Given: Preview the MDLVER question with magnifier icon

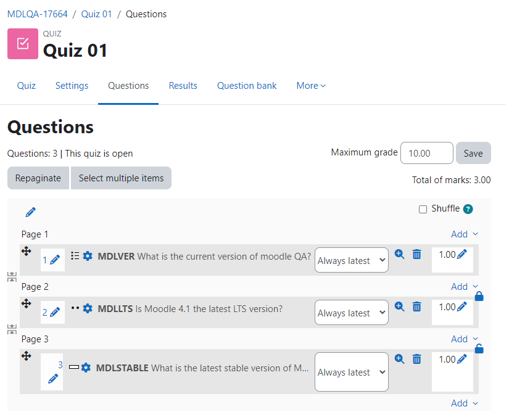Looking at the screenshot, I should (399, 254).
